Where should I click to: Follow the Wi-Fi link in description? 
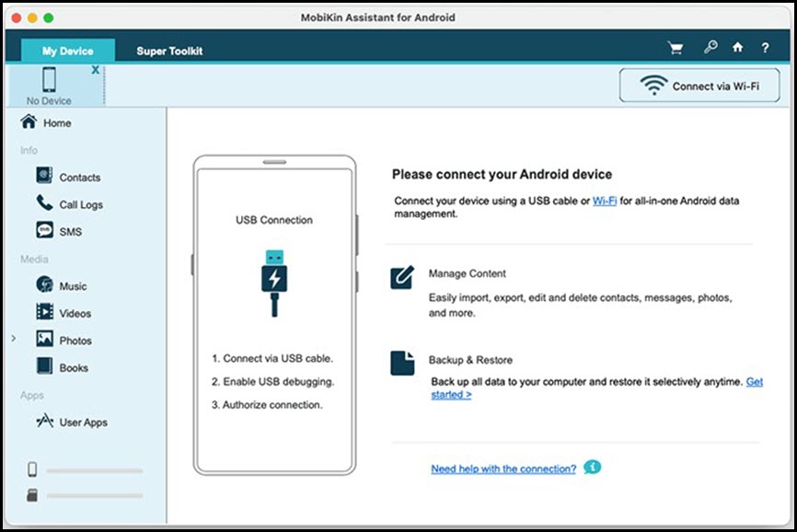tap(605, 201)
